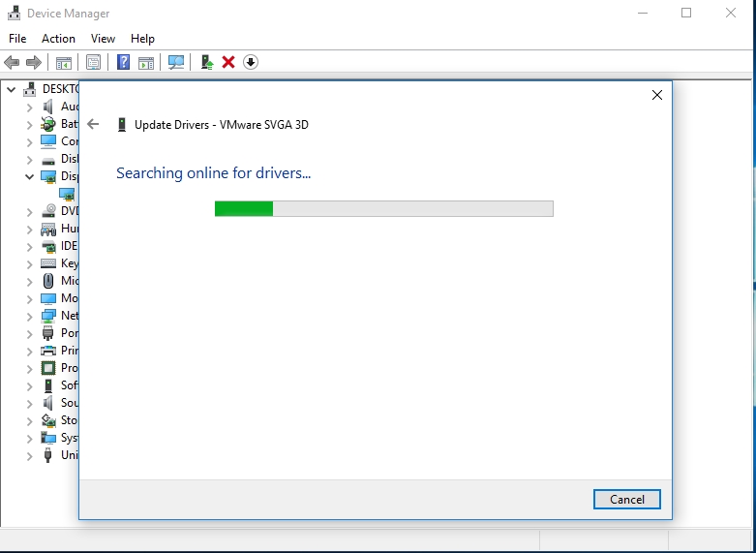This screenshot has height=553, width=756.
Task: Click the Batteries category icon
Action: (47, 124)
